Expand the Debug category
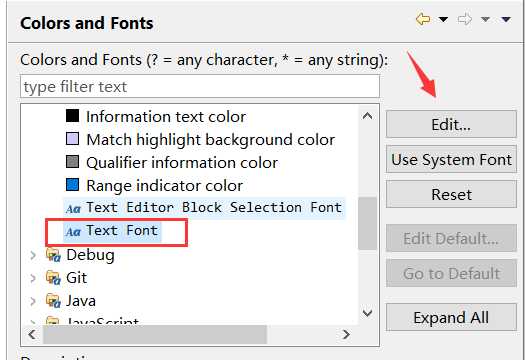Image resolution: width=525 pixels, height=360 pixels. click(33, 255)
